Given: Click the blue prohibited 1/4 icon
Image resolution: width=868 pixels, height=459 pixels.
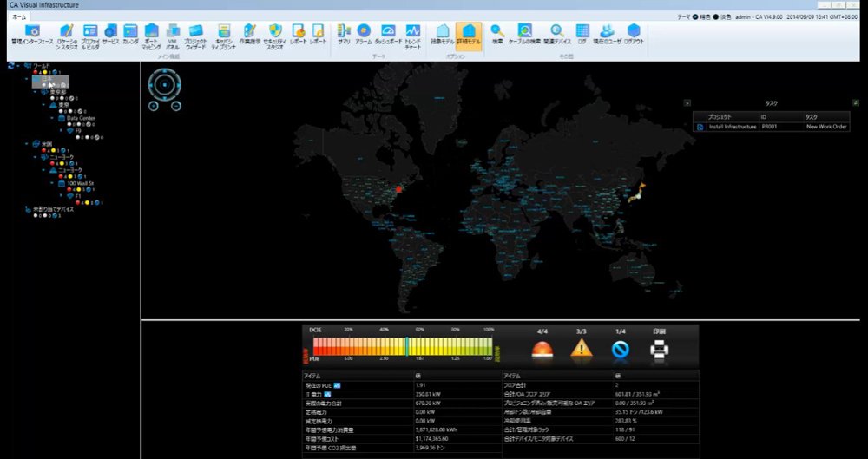Looking at the screenshot, I should pos(621,350).
